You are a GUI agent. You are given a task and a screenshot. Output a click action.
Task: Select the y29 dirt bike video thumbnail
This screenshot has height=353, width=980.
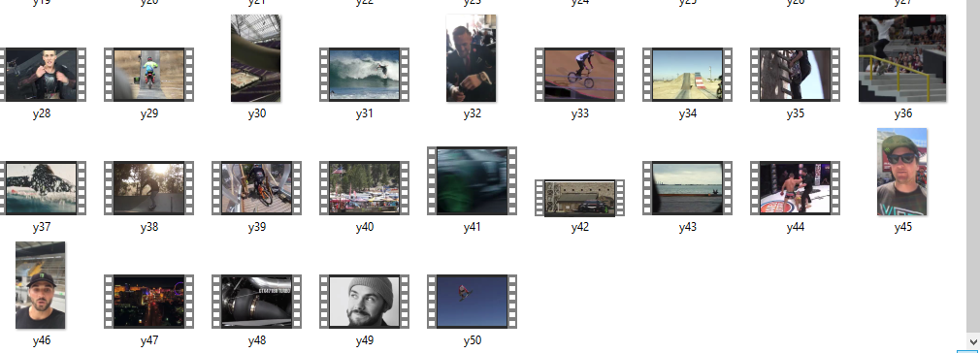pos(148,75)
